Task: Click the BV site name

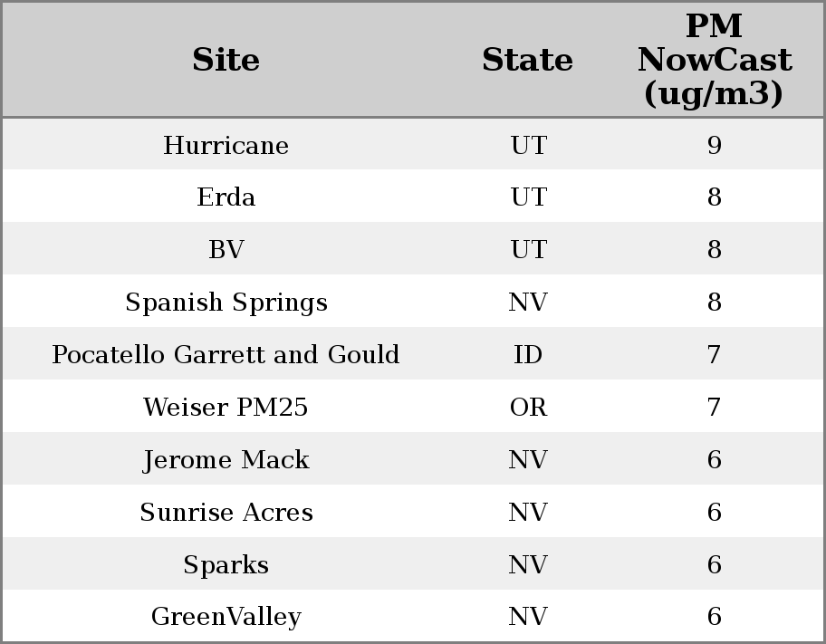Action: click(x=226, y=250)
